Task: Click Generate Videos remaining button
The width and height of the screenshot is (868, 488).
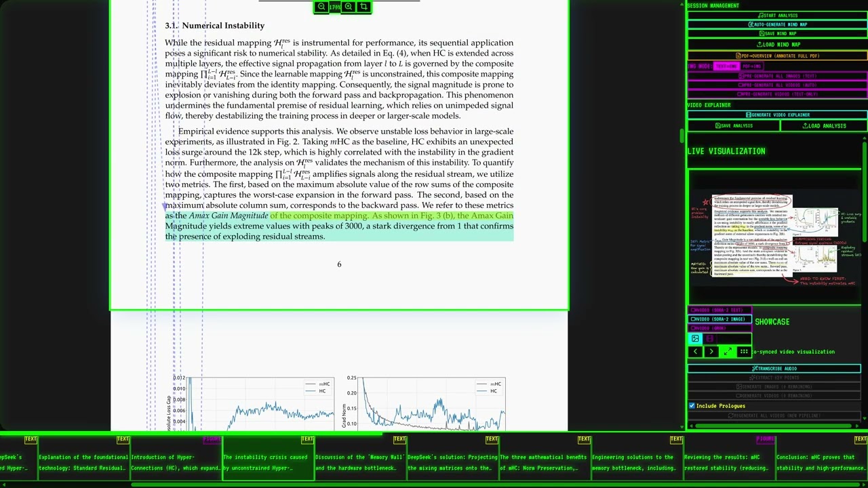Action: pos(774,395)
